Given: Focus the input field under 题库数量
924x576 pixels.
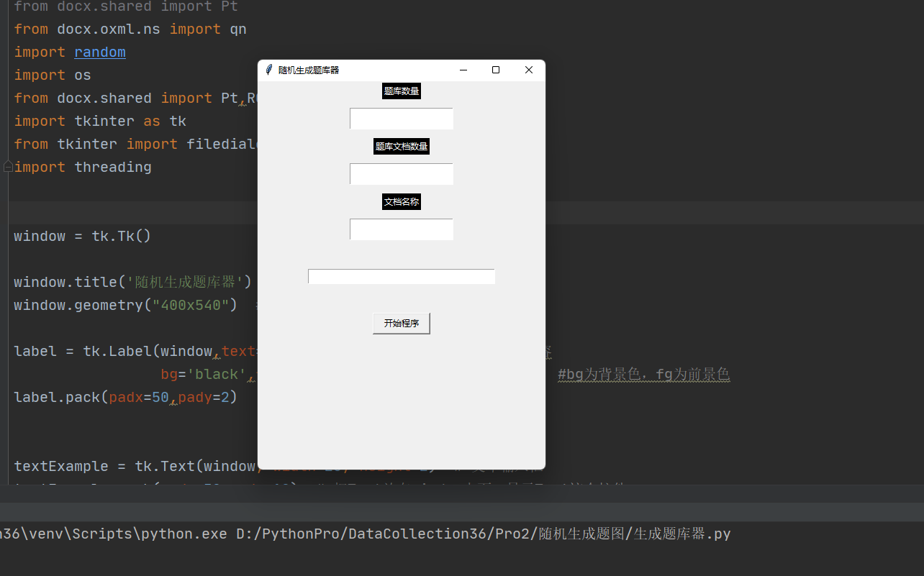Looking at the screenshot, I should [402, 119].
